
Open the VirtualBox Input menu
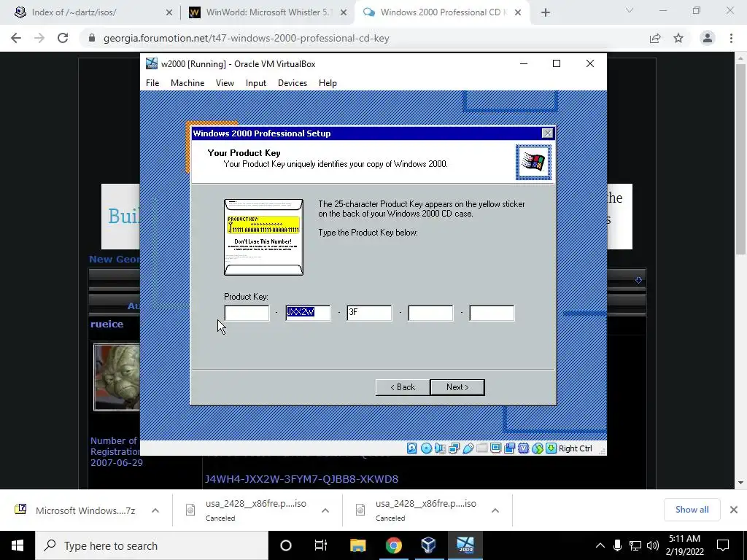[x=256, y=83]
